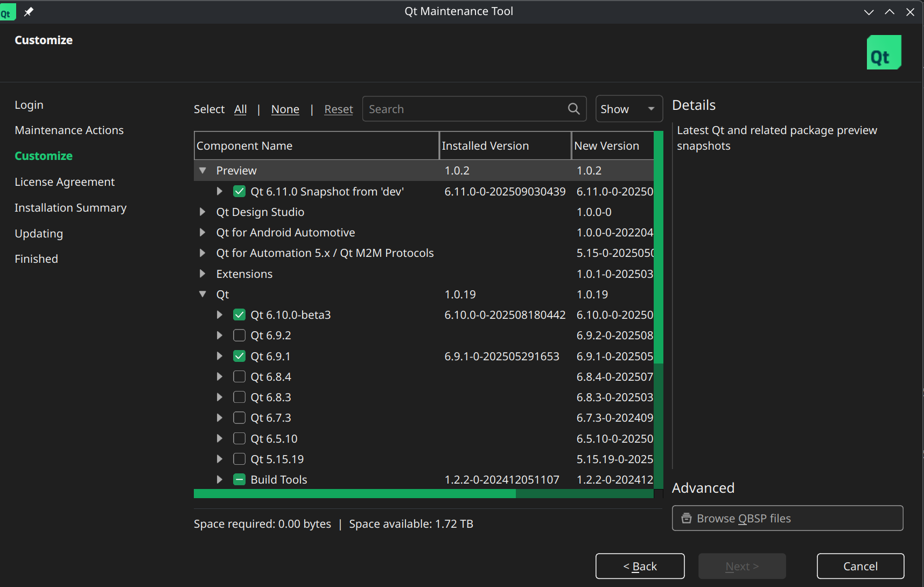924x587 pixels.
Task: Click the disabled Next button
Action: (x=742, y=566)
